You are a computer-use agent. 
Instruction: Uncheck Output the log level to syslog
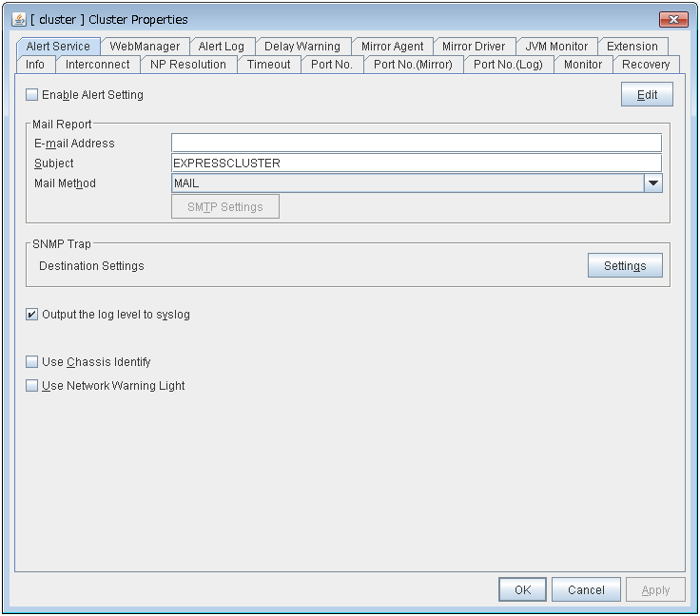(x=32, y=315)
